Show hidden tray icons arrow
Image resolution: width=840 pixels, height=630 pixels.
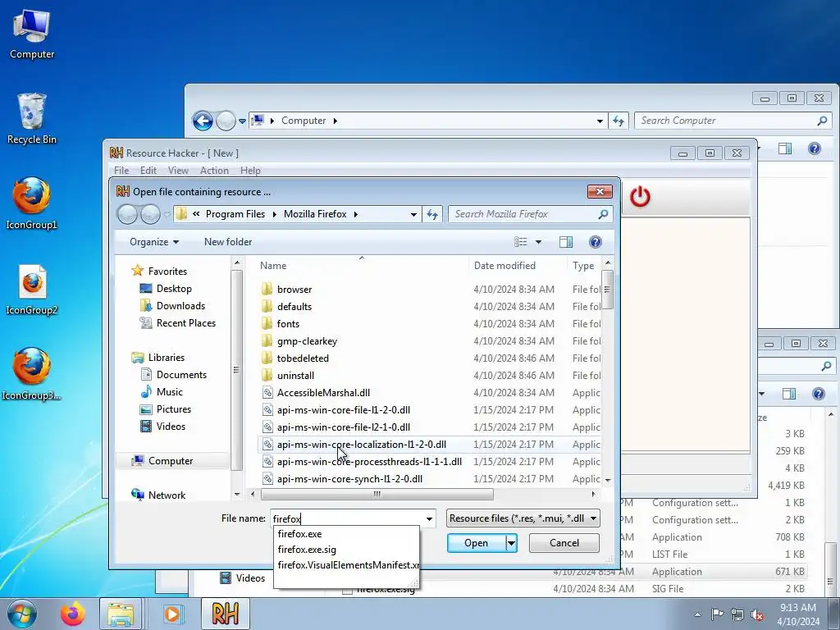click(697, 614)
